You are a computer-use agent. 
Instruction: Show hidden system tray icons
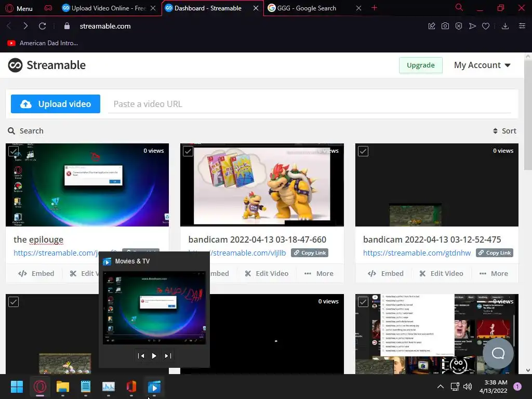(x=441, y=387)
